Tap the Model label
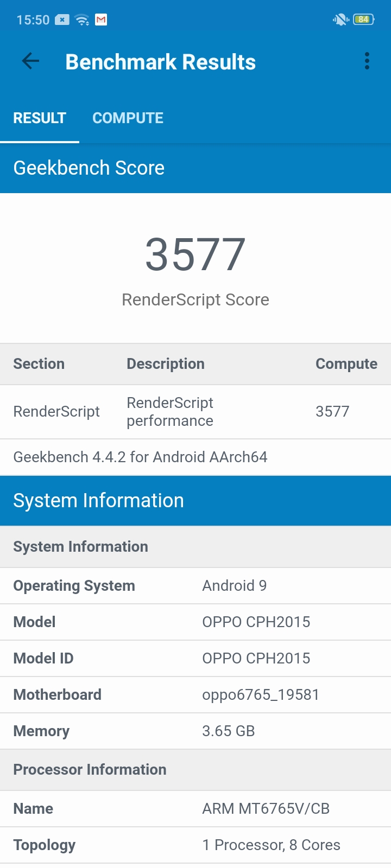Screen dimensions: 391x868 click(34, 622)
